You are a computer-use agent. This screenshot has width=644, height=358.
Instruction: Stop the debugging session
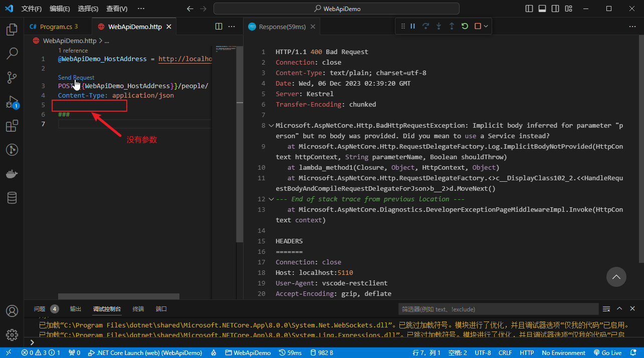[478, 26]
